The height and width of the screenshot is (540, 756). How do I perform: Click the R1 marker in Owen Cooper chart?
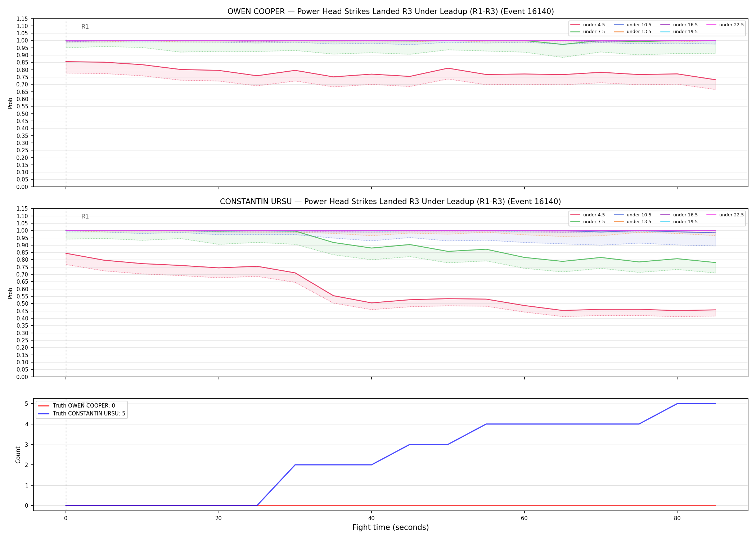point(85,27)
